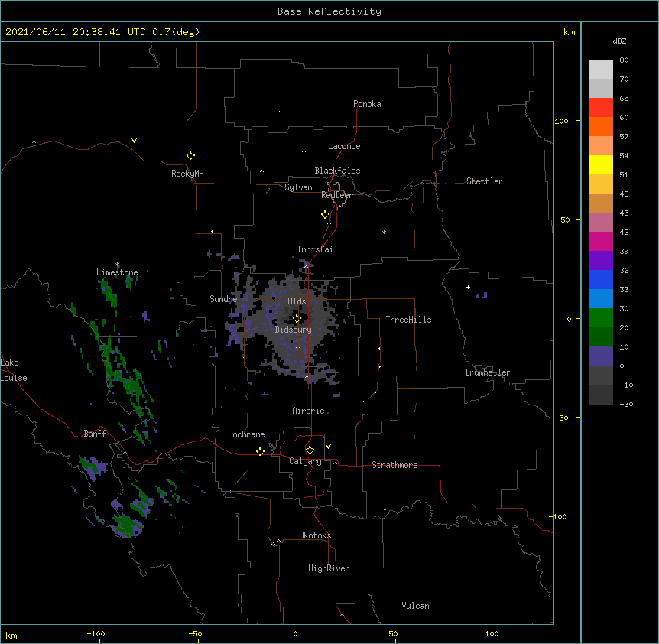Click the yellow diamond marker near RockyMH
The image size is (659, 644).
pyautogui.click(x=190, y=156)
